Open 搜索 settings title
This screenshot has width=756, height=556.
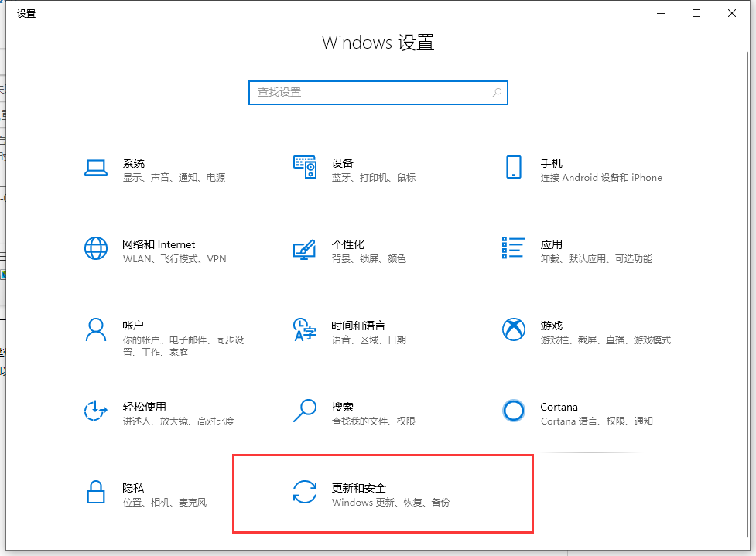click(342, 407)
